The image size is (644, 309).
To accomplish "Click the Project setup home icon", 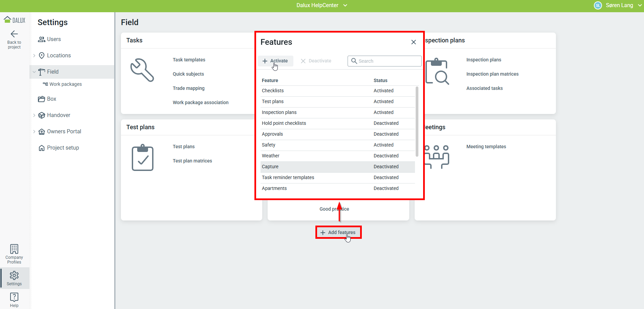I will pyautogui.click(x=42, y=148).
